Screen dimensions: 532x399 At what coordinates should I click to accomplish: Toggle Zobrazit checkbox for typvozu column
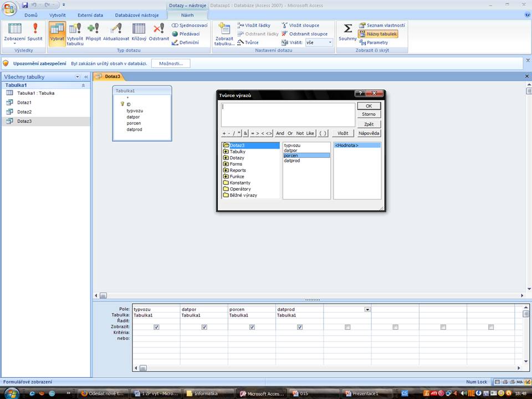point(156,327)
